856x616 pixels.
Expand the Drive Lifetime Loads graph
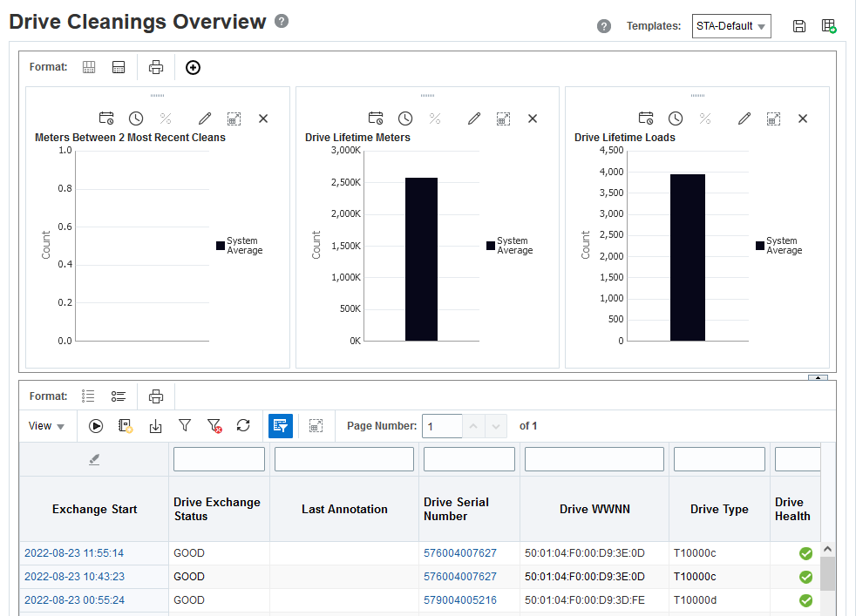coord(773,118)
